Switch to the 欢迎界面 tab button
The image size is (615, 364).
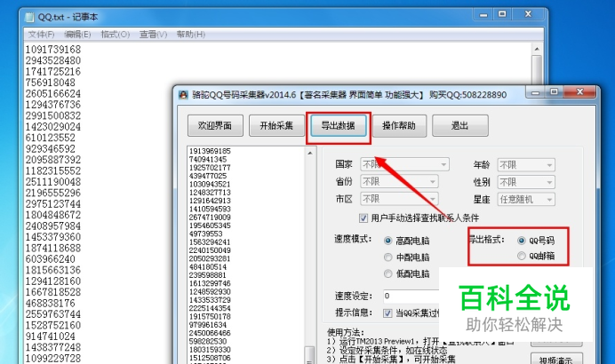215,126
